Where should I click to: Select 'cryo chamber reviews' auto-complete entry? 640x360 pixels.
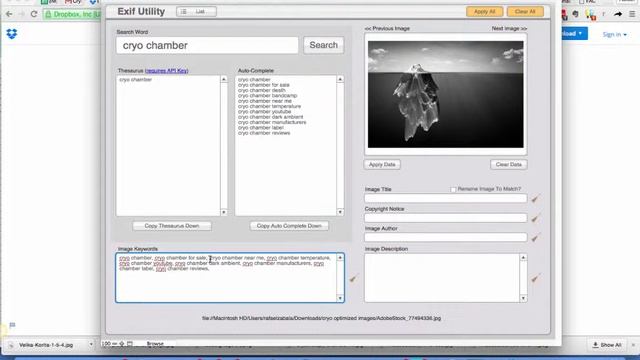point(264,133)
